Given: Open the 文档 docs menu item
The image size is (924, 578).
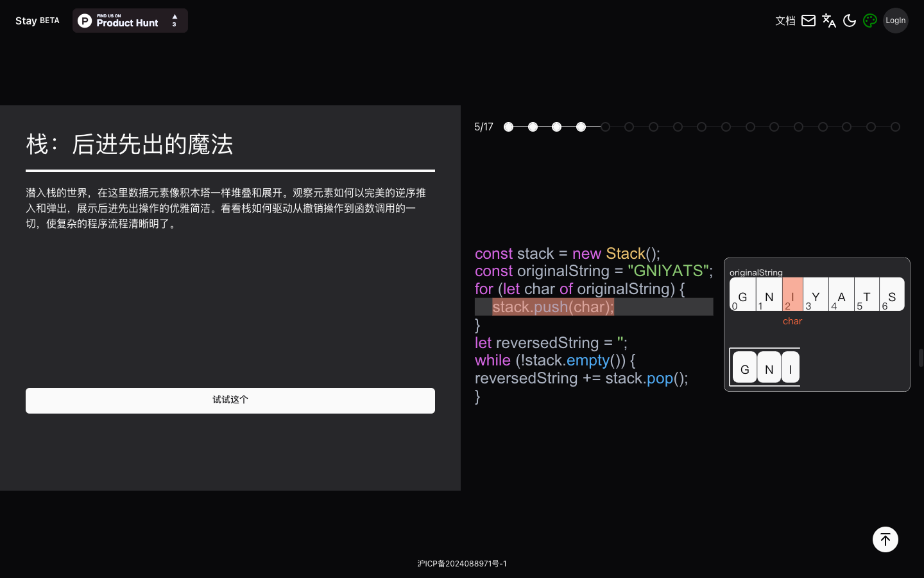Looking at the screenshot, I should point(785,21).
